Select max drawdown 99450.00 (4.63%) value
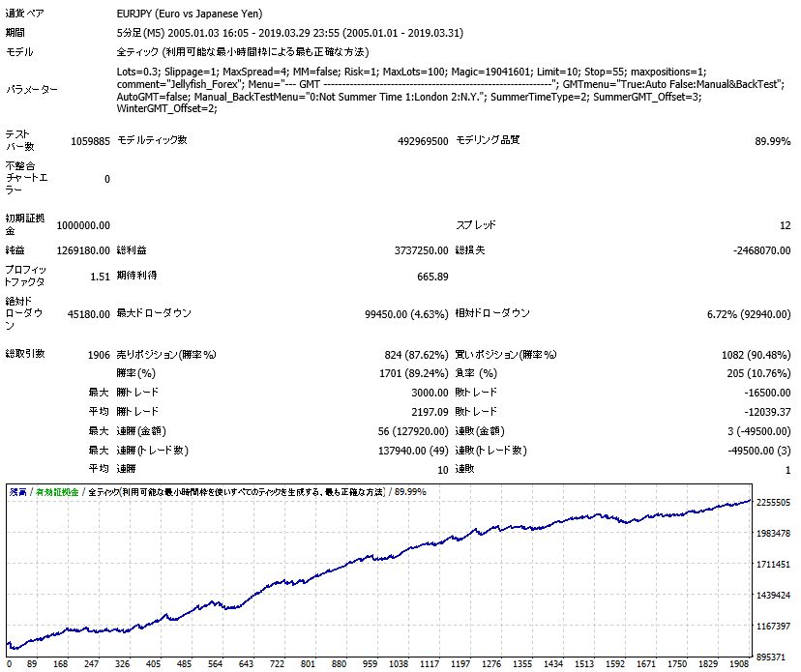801x672 pixels. tap(406, 314)
